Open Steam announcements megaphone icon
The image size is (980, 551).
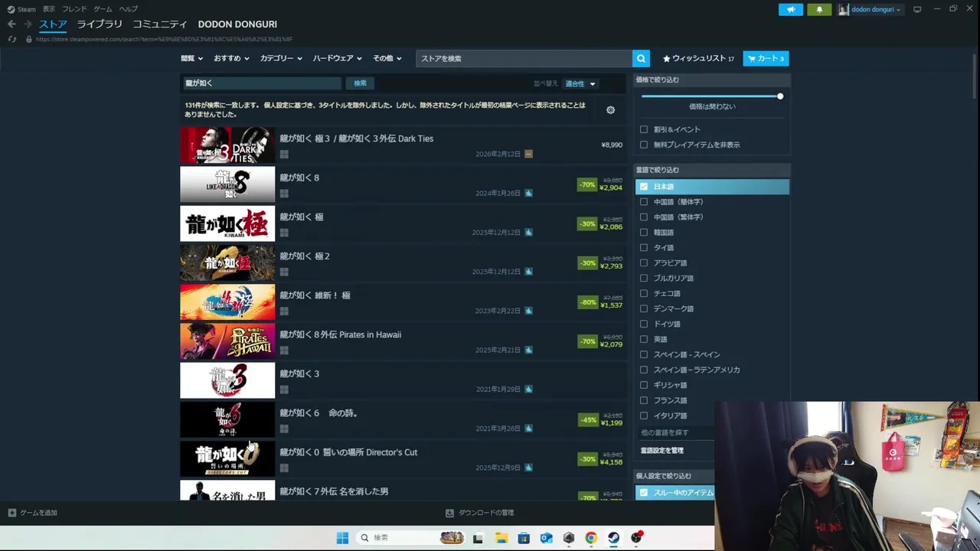click(x=791, y=9)
